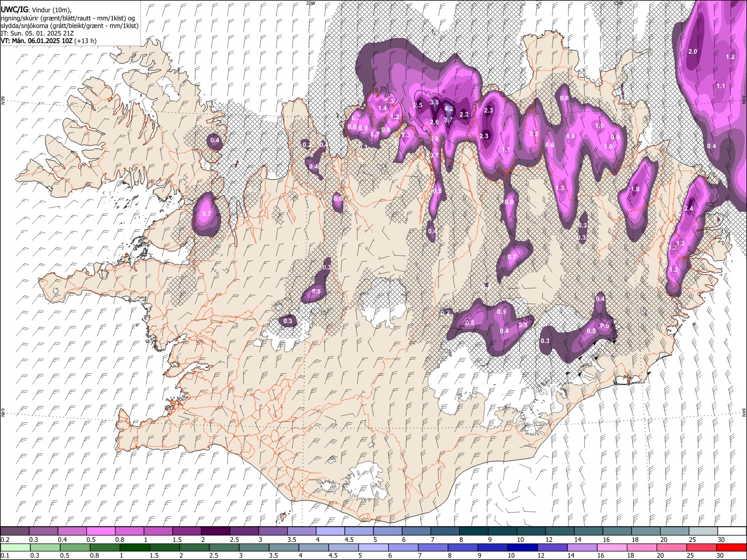Click the snow legend swatch between 8 and 9
The image size is (747, 560).
click(473, 531)
